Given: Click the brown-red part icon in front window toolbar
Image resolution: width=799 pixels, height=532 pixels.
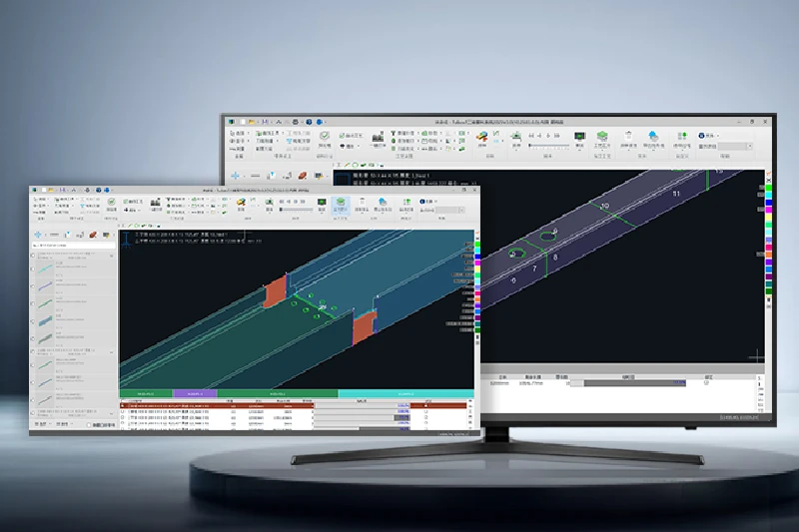Looking at the screenshot, I should [x=92, y=235].
